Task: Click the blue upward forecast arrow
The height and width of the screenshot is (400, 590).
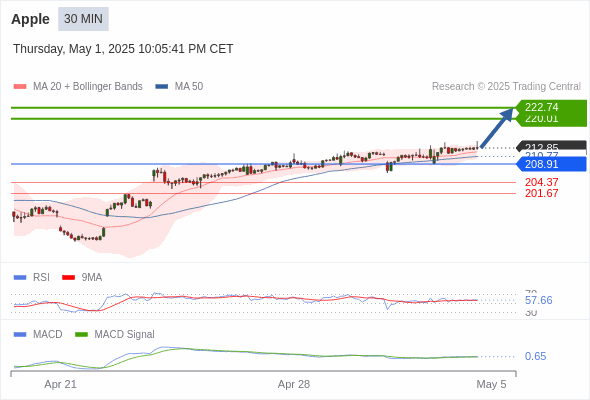Action: point(497,128)
